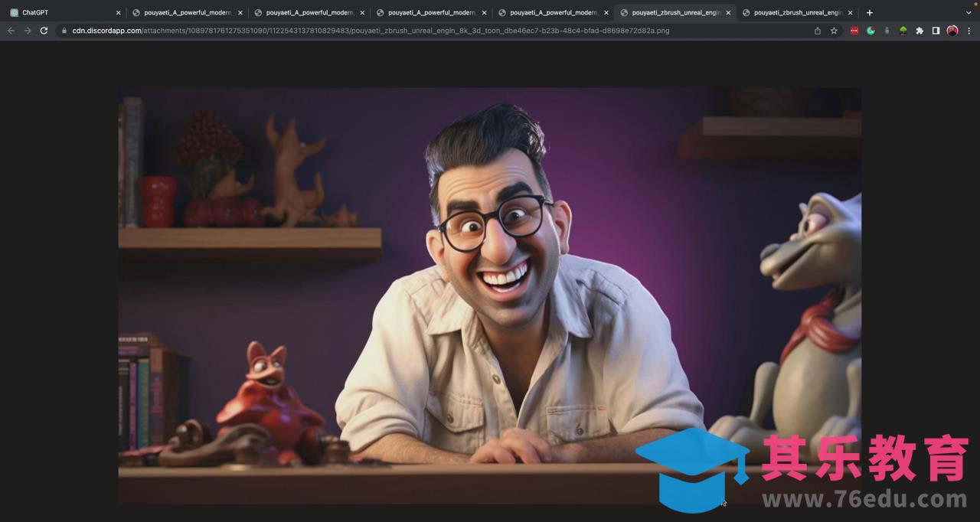Image resolution: width=980 pixels, height=522 pixels.
Task: View site info via the lock icon
Action: pos(64,31)
